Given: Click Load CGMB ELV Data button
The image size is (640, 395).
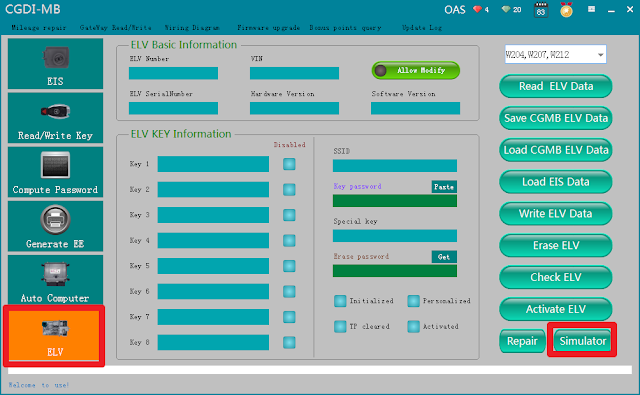Looking at the screenshot, I should click(x=556, y=150).
